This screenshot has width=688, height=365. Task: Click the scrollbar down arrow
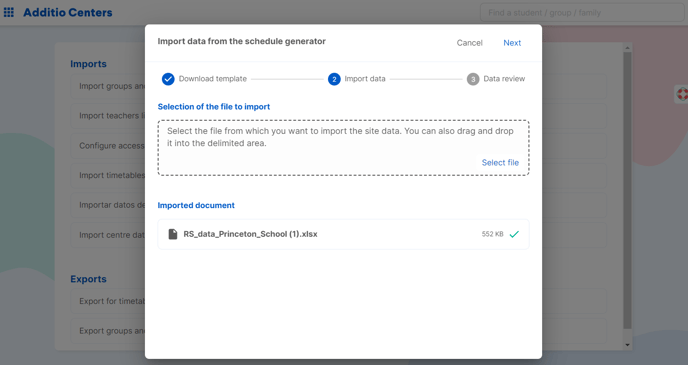click(x=627, y=345)
